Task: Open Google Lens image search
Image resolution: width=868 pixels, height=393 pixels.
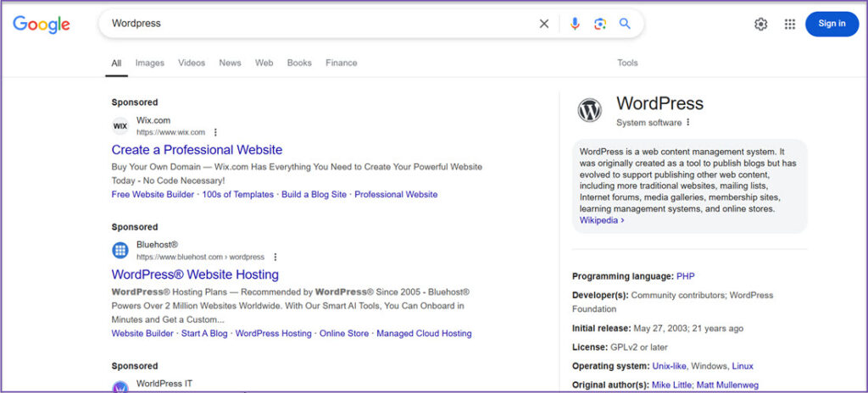Action: pyautogui.click(x=600, y=24)
